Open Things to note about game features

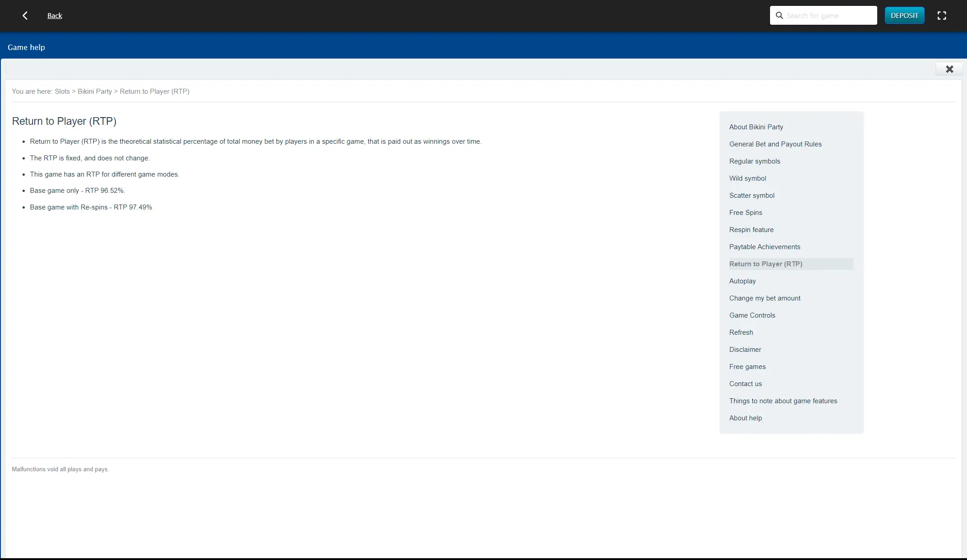tap(783, 401)
